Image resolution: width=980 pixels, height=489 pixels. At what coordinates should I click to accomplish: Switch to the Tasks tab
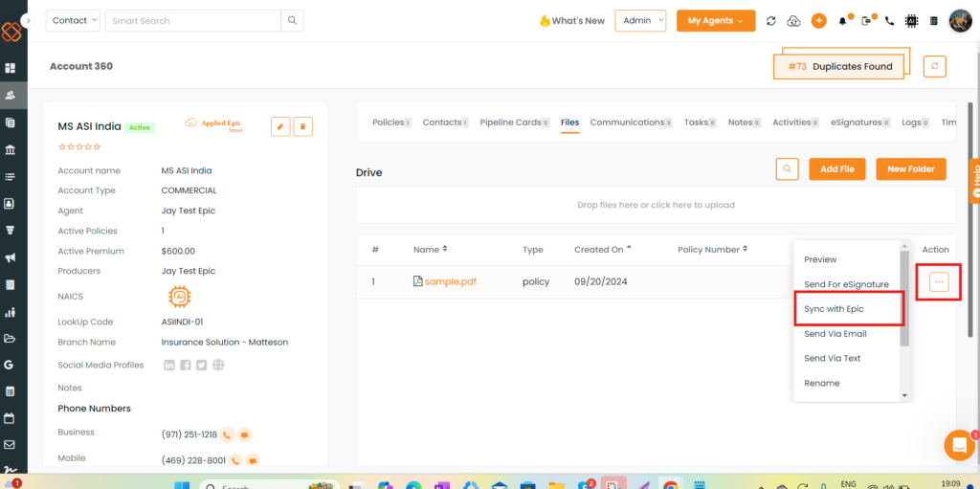tap(700, 122)
